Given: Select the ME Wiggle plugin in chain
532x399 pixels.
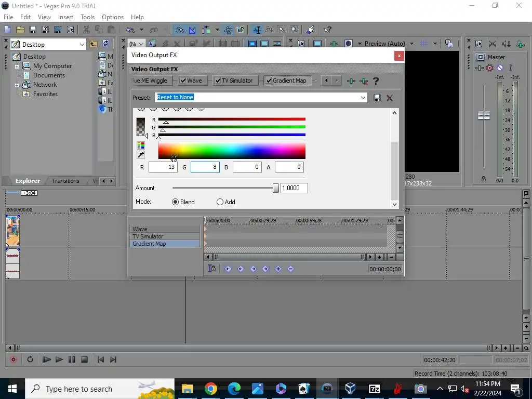Looking at the screenshot, I should (151, 81).
